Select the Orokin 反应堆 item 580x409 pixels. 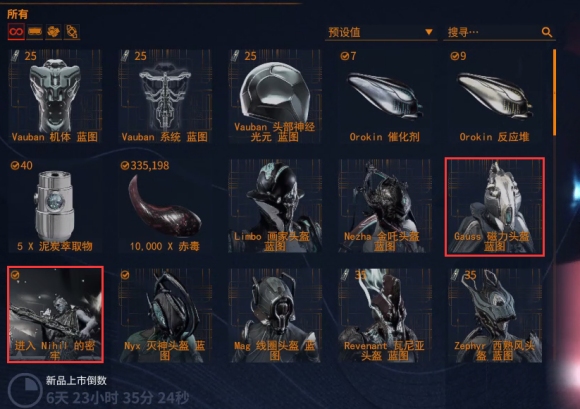tap(494, 97)
